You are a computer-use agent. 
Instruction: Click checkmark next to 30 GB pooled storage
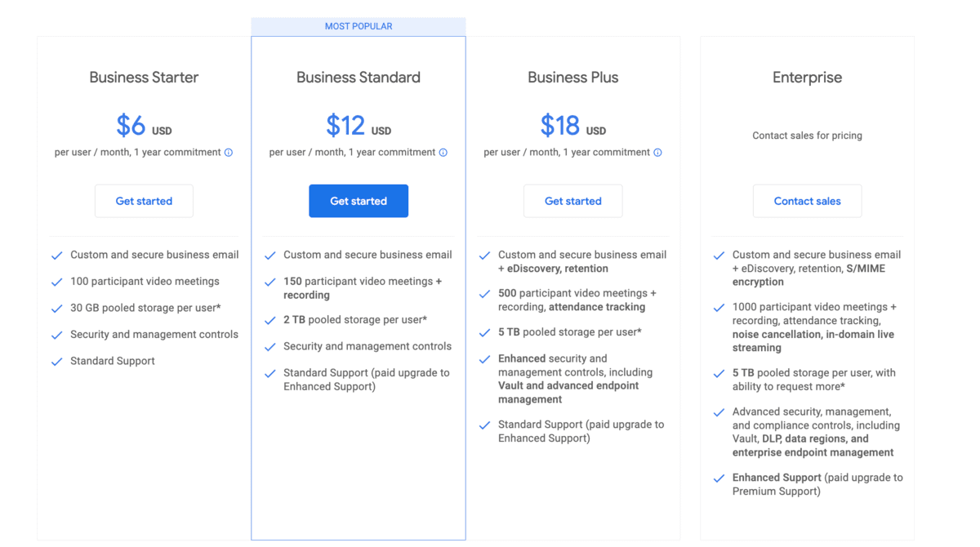click(x=57, y=309)
